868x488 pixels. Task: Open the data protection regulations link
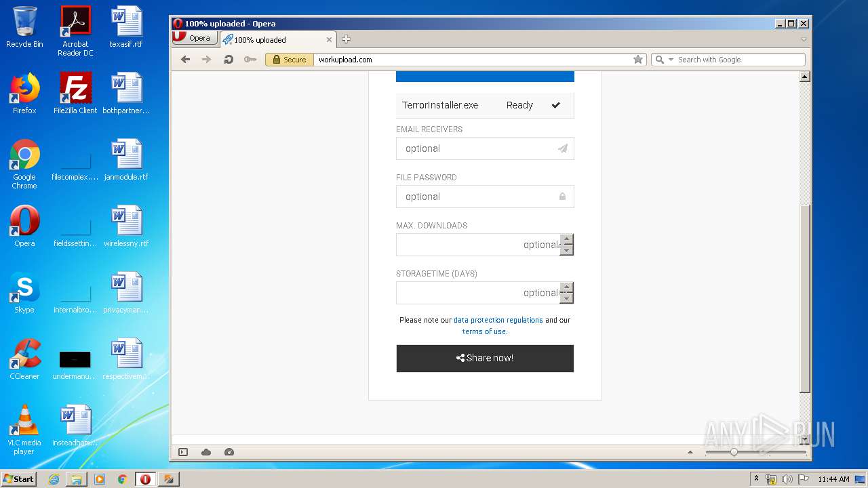tap(498, 320)
